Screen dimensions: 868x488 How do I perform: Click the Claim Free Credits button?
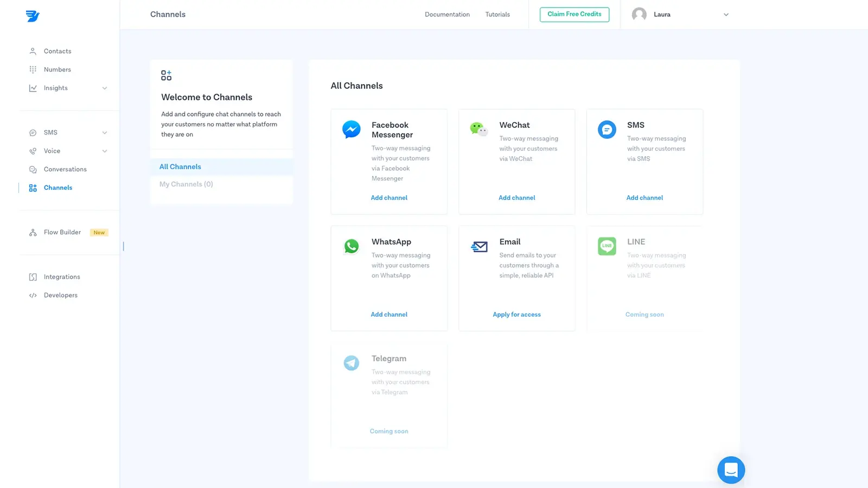click(x=575, y=14)
